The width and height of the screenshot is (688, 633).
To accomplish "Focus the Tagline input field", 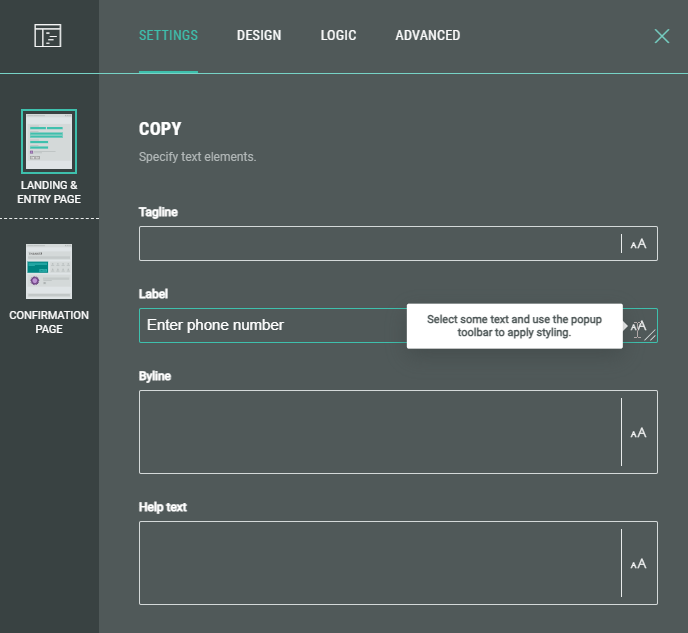I will pyautogui.click(x=380, y=244).
